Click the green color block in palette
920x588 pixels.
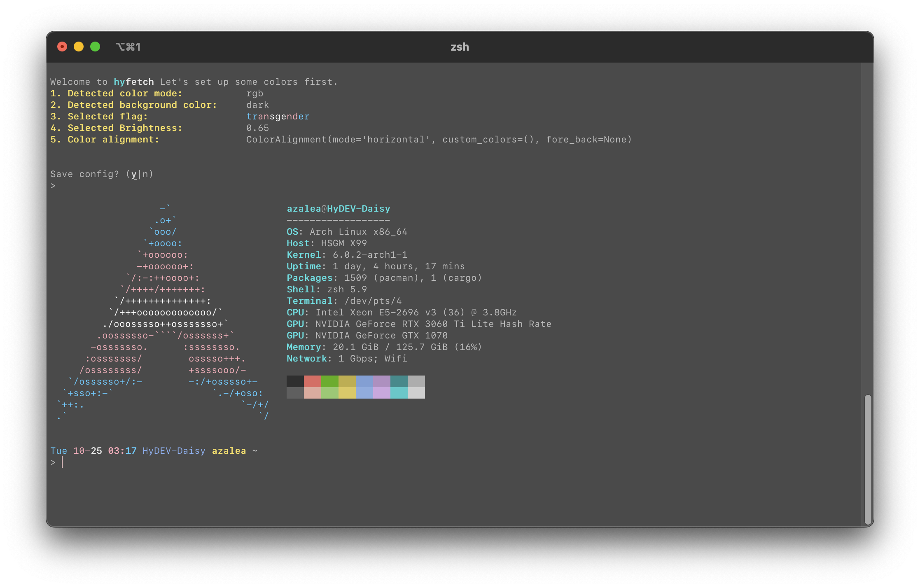pos(329,381)
